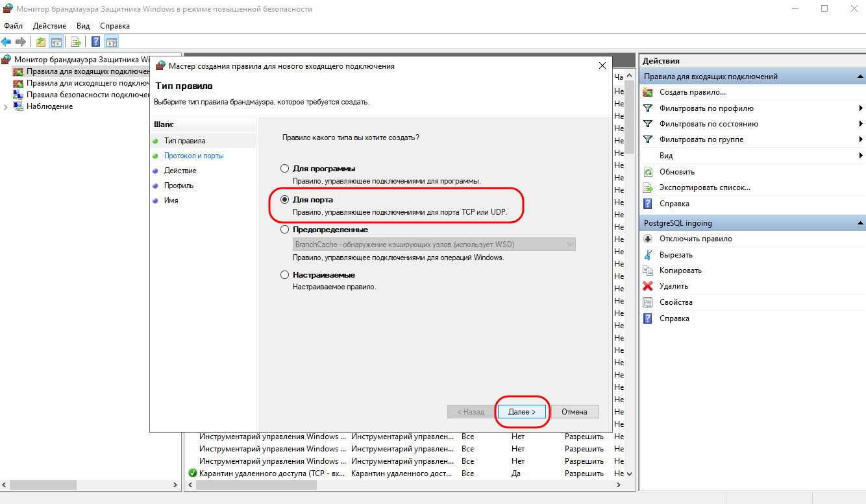Click the green refresh icon beside Обновить

point(647,172)
